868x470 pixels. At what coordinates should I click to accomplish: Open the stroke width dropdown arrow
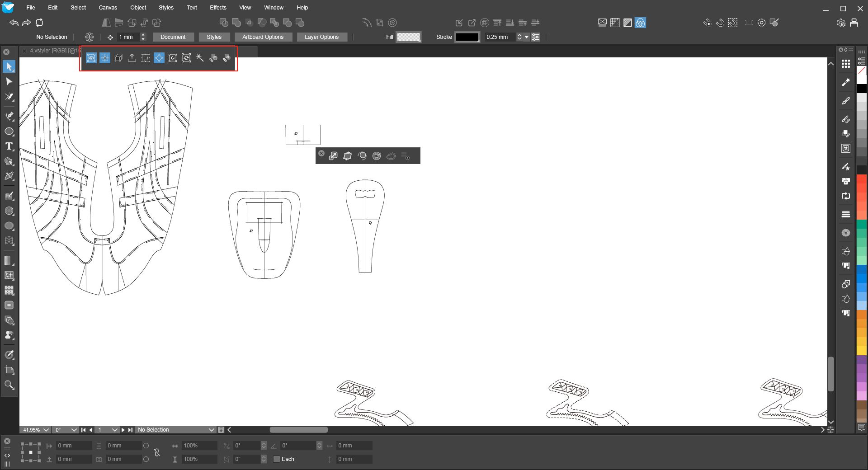pos(527,37)
